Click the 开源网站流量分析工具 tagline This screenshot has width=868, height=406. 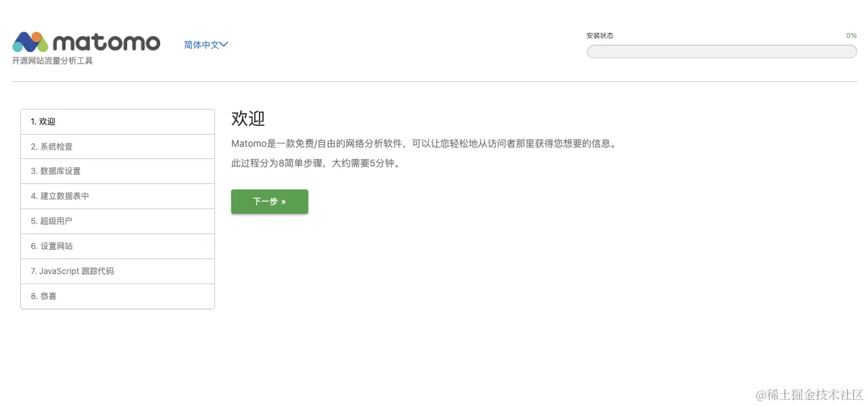pyautogui.click(x=53, y=61)
